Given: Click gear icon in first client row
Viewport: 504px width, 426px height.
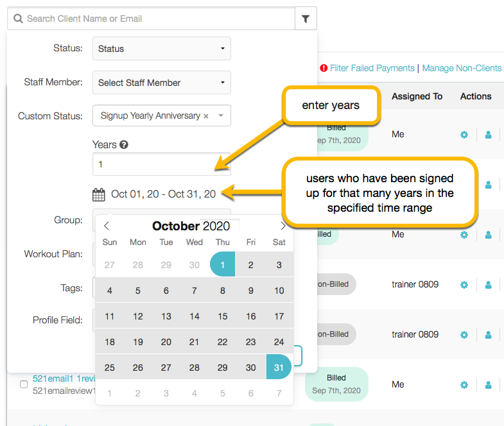Looking at the screenshot, I should click(x=464, y=135).
